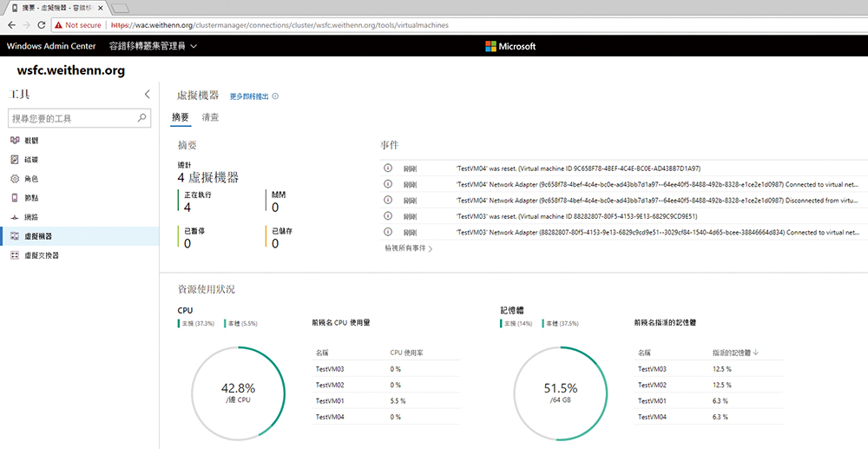The height and width of the screenshot is (449, 868).
Task: Click the CPU 主機 (37.3%) legend entry
Action: pos(196,323)
